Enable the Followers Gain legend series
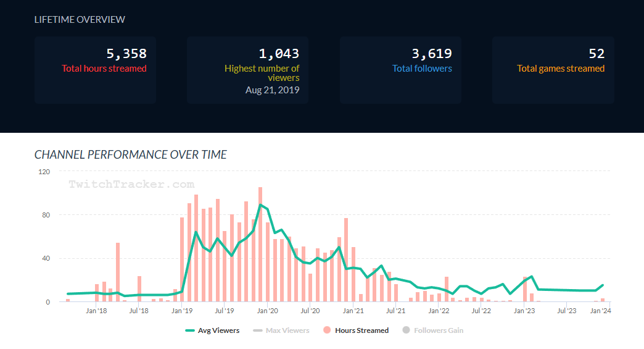The height and width of the screenshot is (349, 644). [x=433, y=330]
